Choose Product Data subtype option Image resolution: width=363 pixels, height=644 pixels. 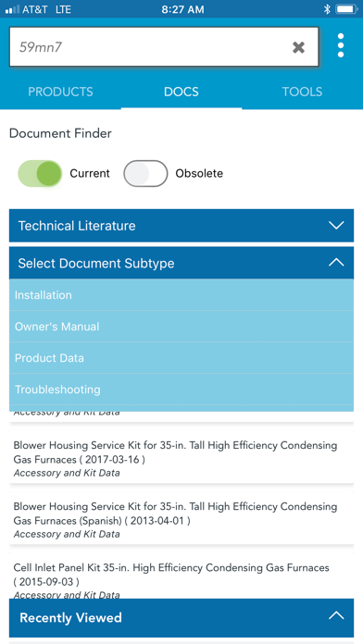pyautogui.click(x=181, y=358)
